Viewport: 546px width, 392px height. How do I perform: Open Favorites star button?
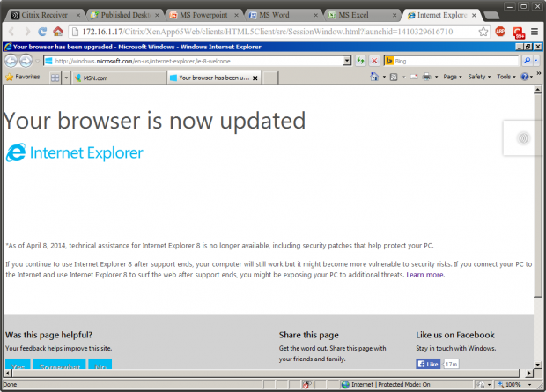(23, 77)
